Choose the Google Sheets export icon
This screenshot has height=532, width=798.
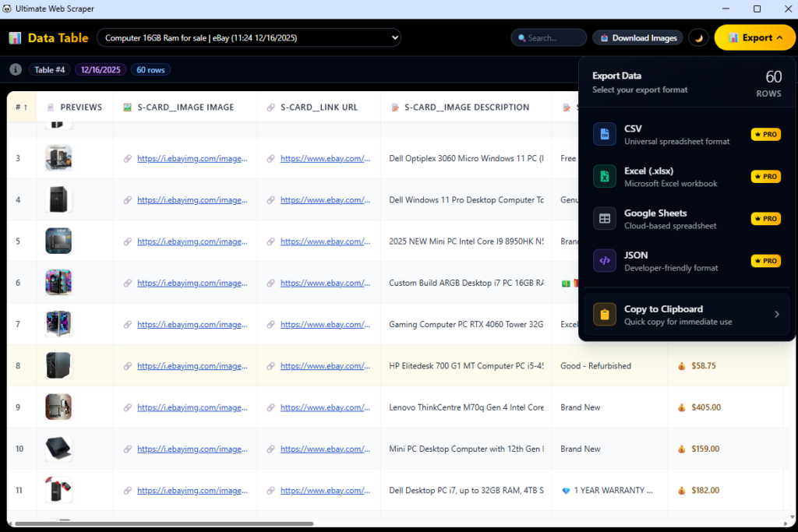pos(605,218)
